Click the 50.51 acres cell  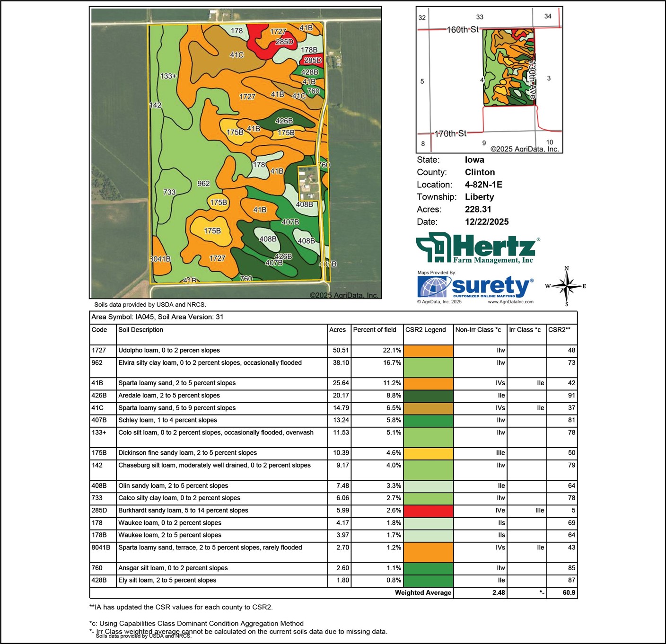click(x=341, y=351)
